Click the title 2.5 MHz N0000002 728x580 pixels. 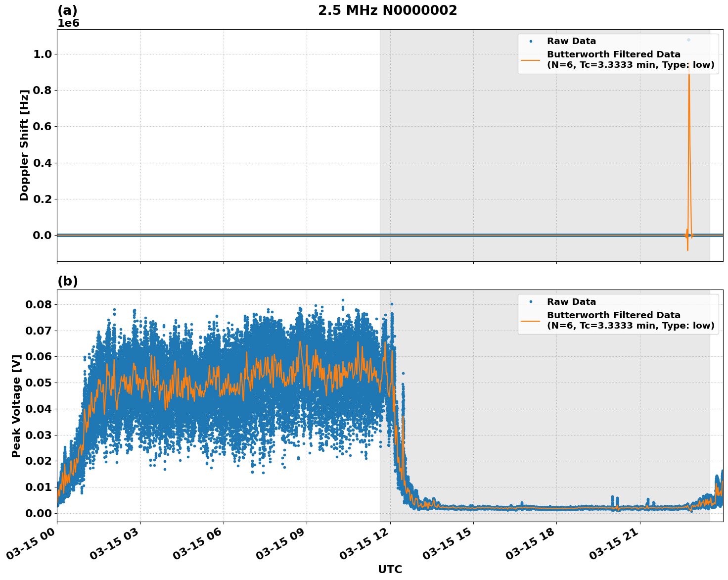click(x=389, y=9)
